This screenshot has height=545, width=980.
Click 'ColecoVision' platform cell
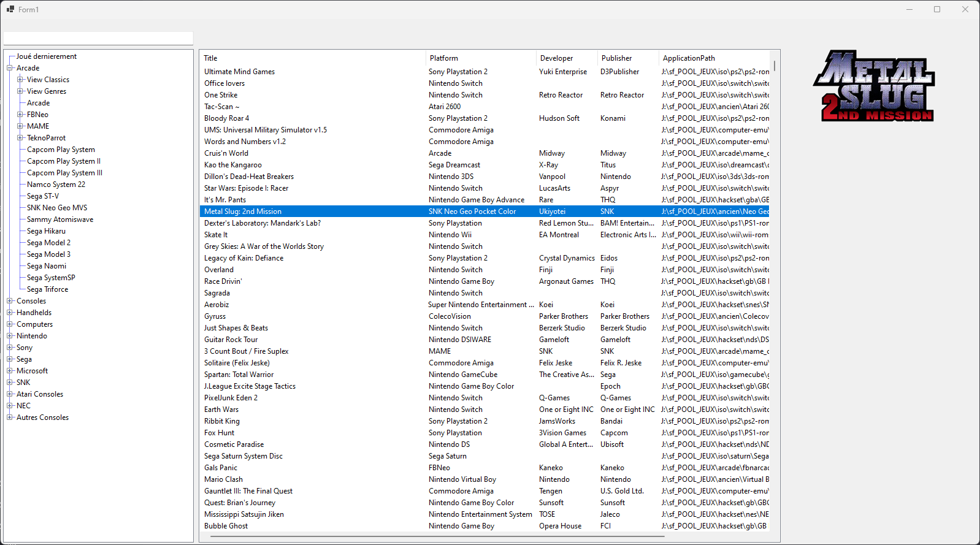tap(450, 316)
